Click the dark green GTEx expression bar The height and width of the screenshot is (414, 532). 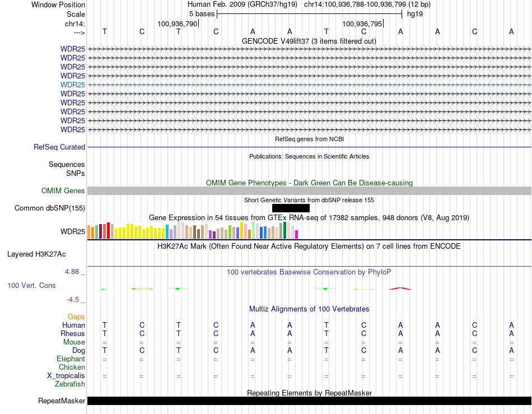click(x=284, y=230)
